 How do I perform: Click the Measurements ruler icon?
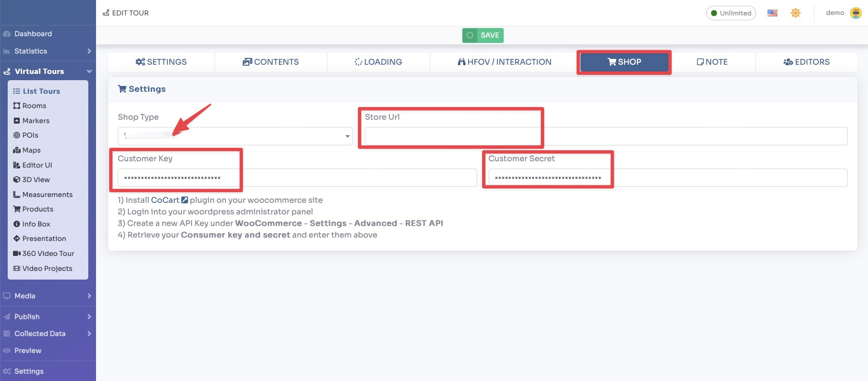[17, 195]
